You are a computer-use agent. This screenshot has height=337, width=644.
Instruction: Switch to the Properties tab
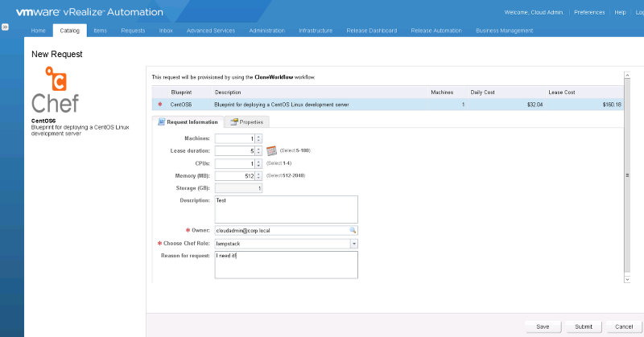point(246,122)
